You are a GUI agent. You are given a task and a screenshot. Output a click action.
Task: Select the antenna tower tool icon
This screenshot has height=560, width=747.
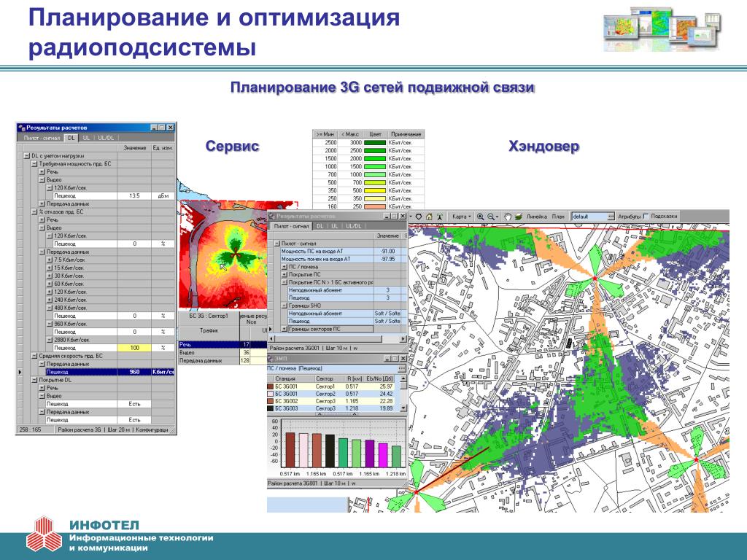tap(439, 217)
